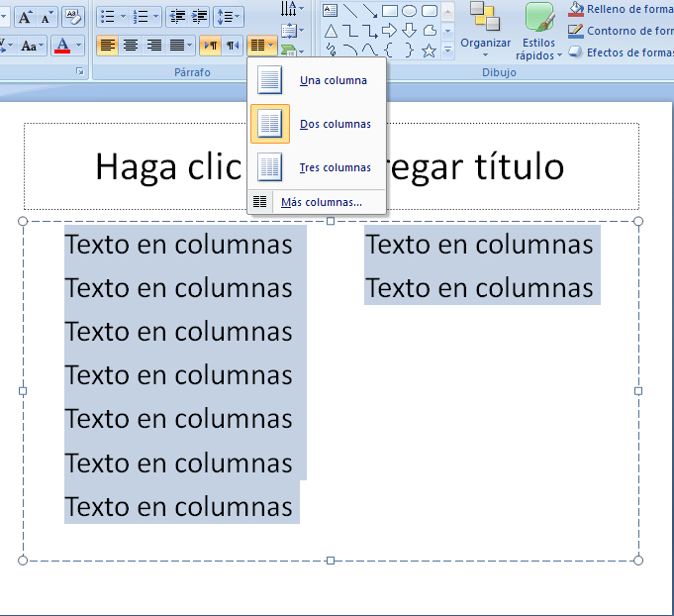Increase font size with large A button
The width and height of the screenshot is (674, 616).
click(26, 17)
